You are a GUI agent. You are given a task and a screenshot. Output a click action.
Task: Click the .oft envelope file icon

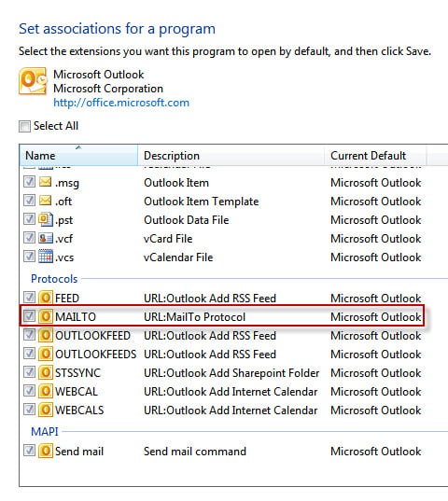point(46,201)
